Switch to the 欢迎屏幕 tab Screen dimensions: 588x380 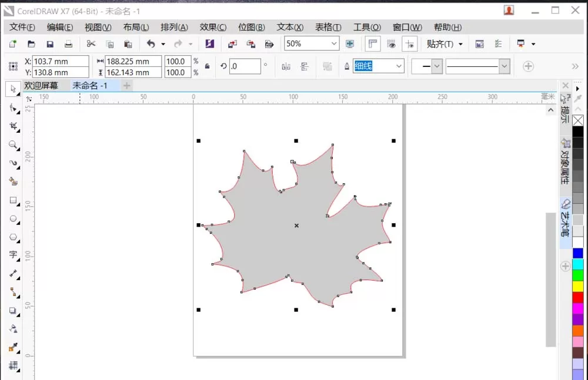[x=41, y=86]
